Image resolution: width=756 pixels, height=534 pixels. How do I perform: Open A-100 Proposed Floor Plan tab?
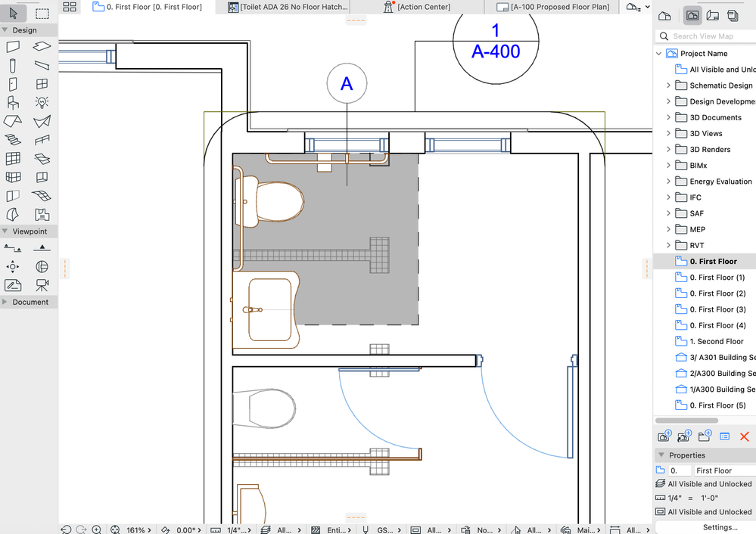pyautogui.click(x=553, y=7)
